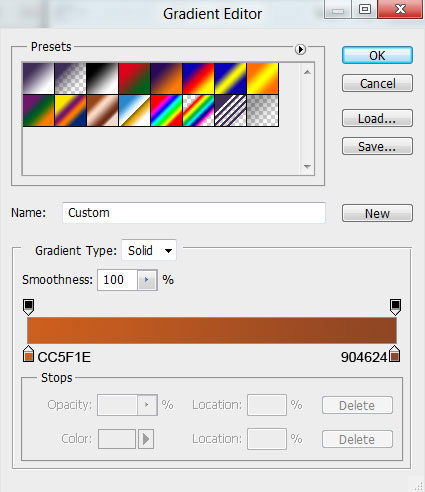Choose the chrome gradient preset

pos(134,110)
